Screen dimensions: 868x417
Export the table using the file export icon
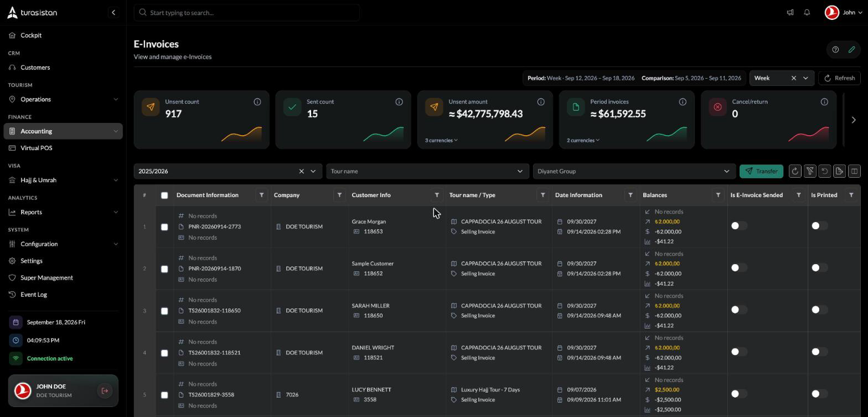tap(839, 171)
